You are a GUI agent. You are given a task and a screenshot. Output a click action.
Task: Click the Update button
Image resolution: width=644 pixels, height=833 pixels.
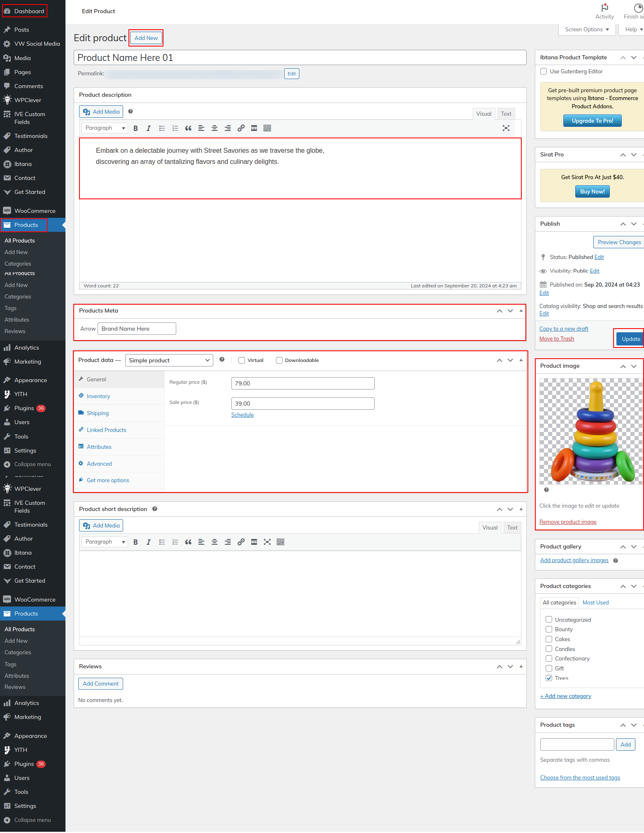(630, 339)
